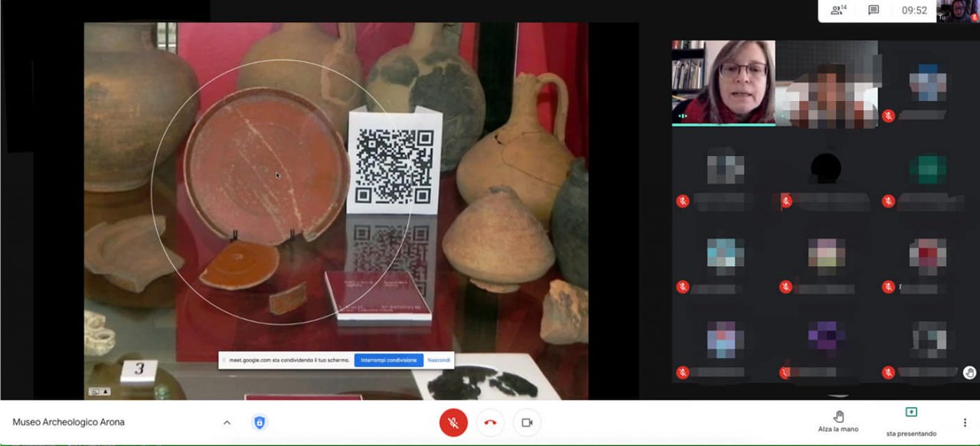Click the muted mic icon under purple avatar
This screenshot has width=980, height=446.
(x=786, y=373)
